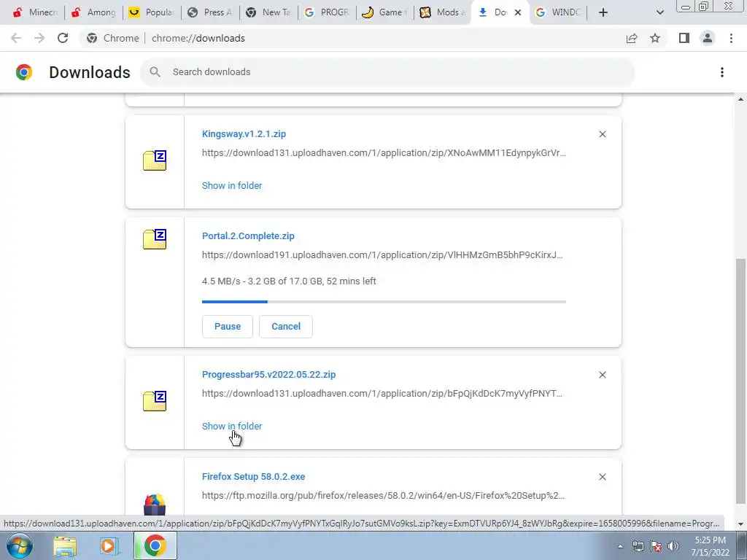The height and width of the screenshot is (560, 747).
Task: Go back with the browser back arrow
Action: 16,38
